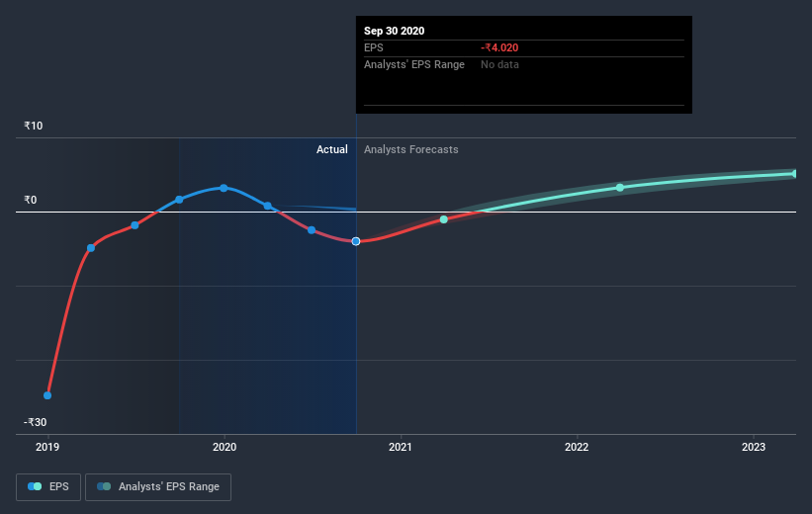Click the late-2019 data point just above zero
The height and width of the screenshot is (514, 812).
(x=179, y=200)
